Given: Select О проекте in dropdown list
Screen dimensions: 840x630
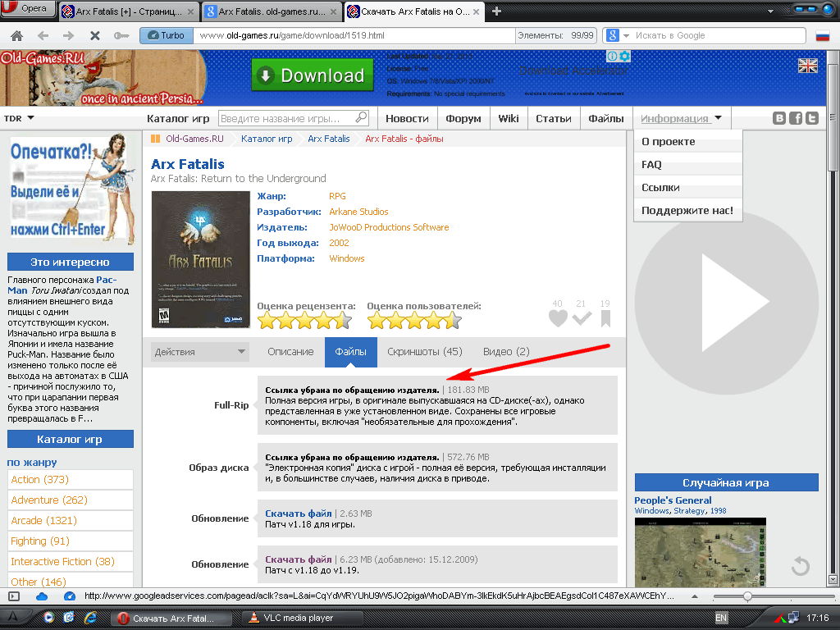Looking at the screenshot, I should pyautogui.click(x=688, y=141).
